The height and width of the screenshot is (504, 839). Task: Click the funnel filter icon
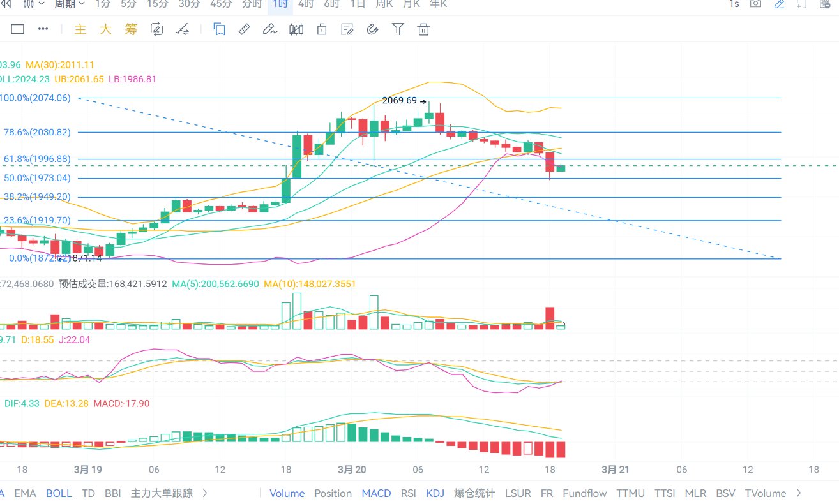tap(398, 29)
